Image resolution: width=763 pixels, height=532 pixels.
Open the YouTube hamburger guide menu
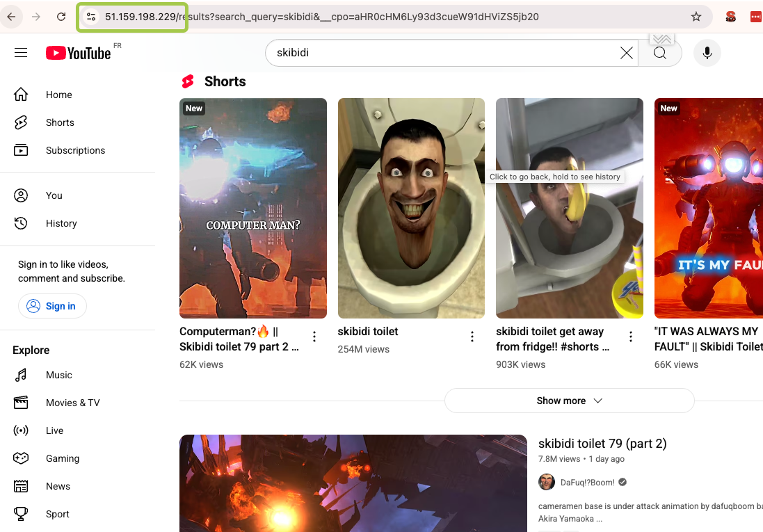[21, 53]
